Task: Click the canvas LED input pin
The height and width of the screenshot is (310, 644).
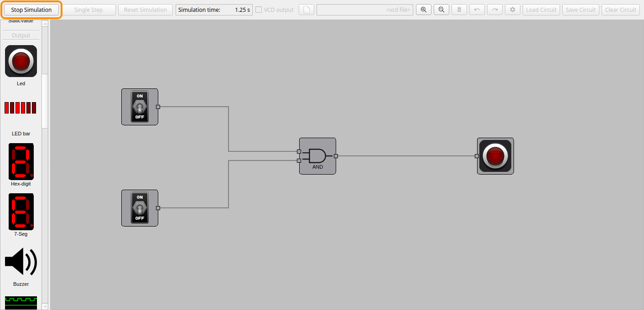Action: (477, 156)
